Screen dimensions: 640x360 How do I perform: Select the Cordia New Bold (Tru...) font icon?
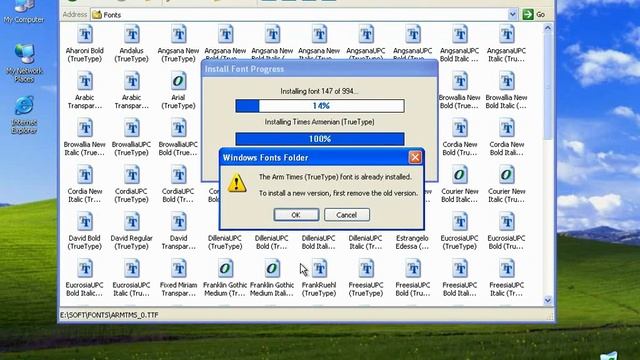pyautogui.click(x=460, y=128)
